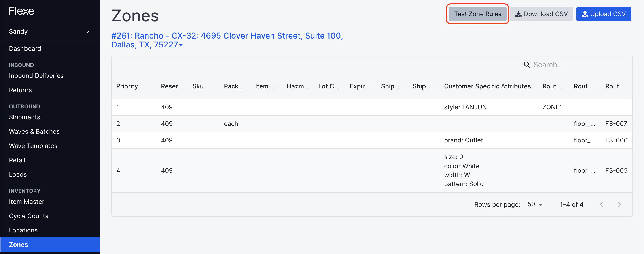The width and height of the screenshot is (644, 254).
Task: Click the Pack... column header
Action: (x=233, y=86)
